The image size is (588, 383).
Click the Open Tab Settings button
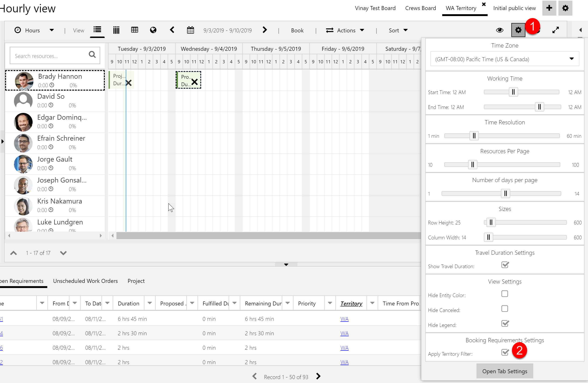point(504,371)
